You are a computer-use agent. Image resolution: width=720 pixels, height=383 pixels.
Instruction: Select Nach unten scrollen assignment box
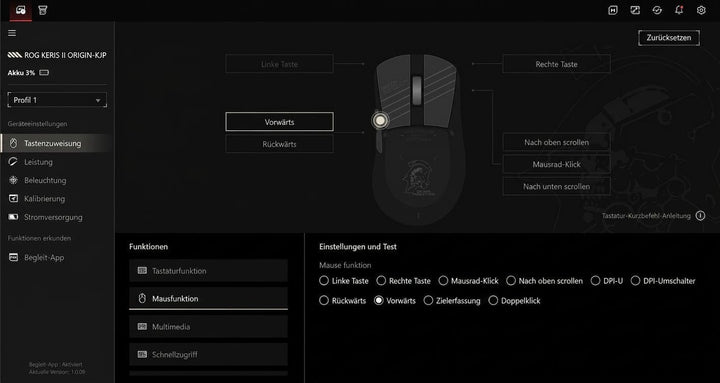pyautogui.click(x=556, y=186)
